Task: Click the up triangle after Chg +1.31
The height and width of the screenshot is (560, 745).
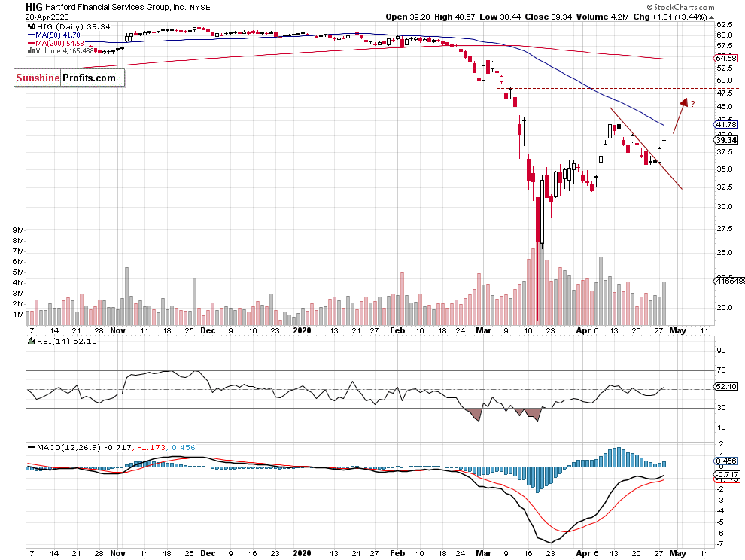Action: [711, 17]
